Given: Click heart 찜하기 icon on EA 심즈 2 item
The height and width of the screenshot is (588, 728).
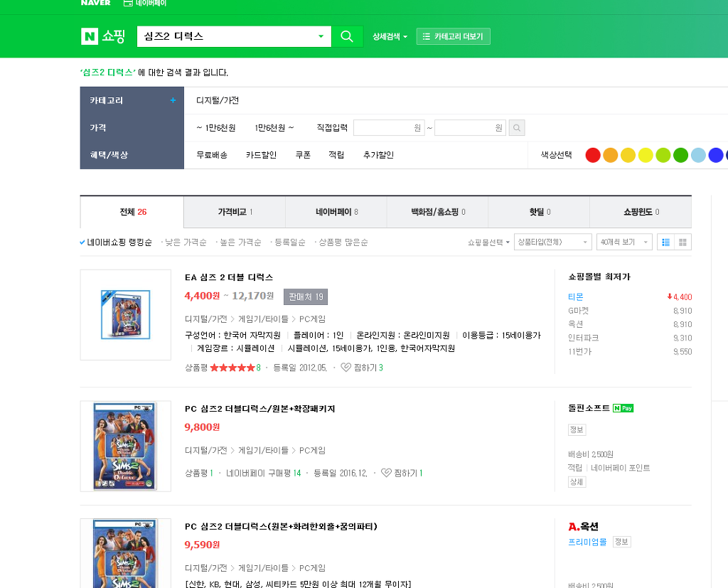Looking at the screenshot, I should [x=346, y=368].
